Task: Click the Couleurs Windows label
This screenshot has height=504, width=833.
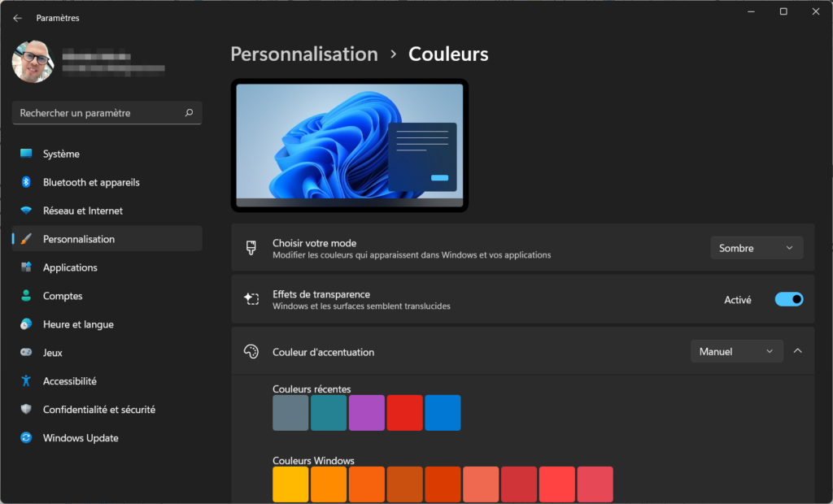Action: pyautogui.click(x=313, y=460)
